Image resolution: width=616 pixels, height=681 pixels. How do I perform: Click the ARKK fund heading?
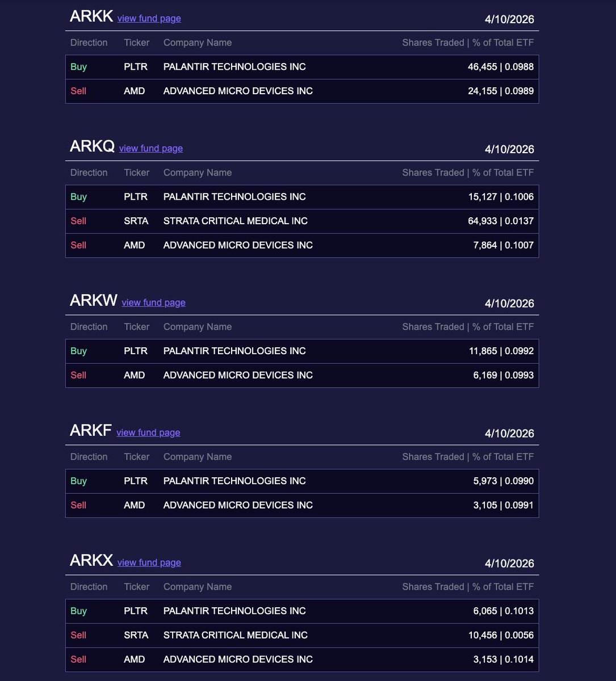coord(91,16)
